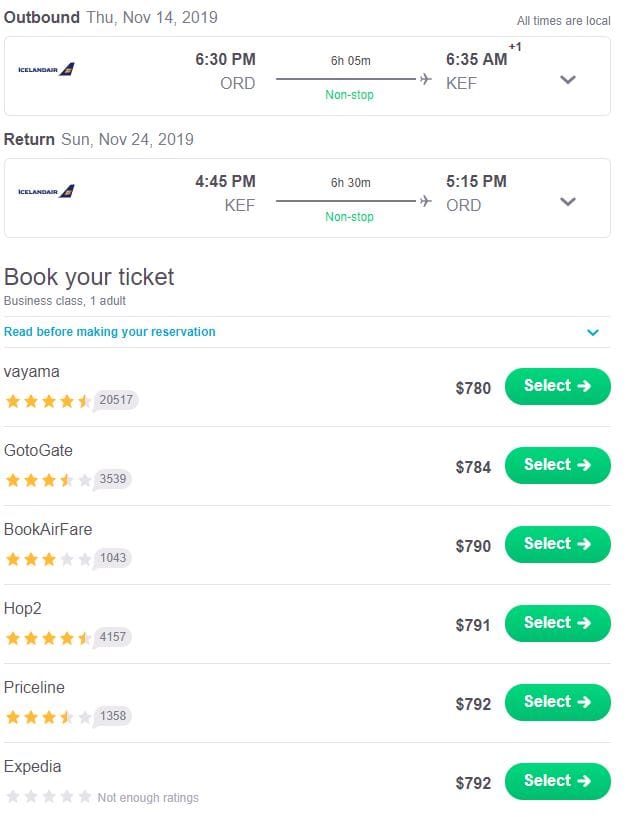639x817 pixels.
Task: Select the Priceline $792 fare
Action: point(557,702)
